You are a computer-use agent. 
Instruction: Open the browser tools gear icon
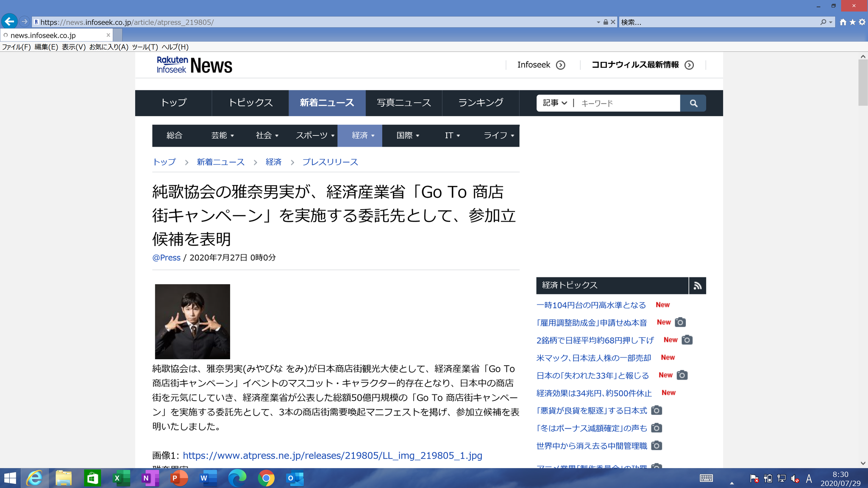tap(862, 22)
